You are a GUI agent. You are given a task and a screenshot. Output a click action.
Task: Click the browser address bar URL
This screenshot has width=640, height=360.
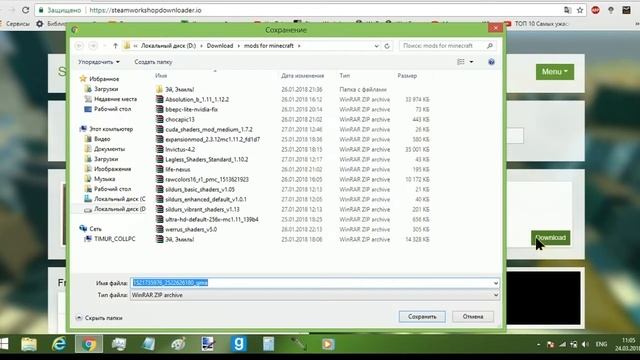point(145,10)
